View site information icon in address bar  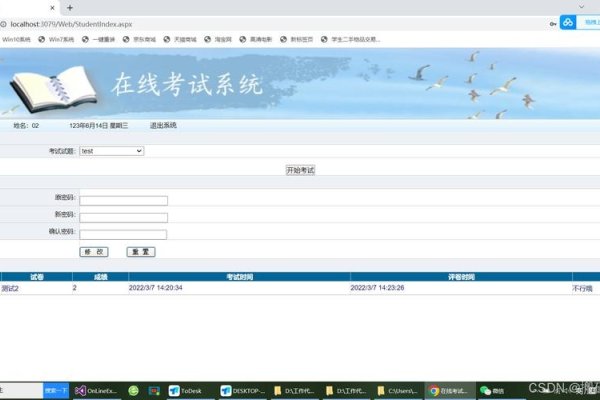coord(3,24)
